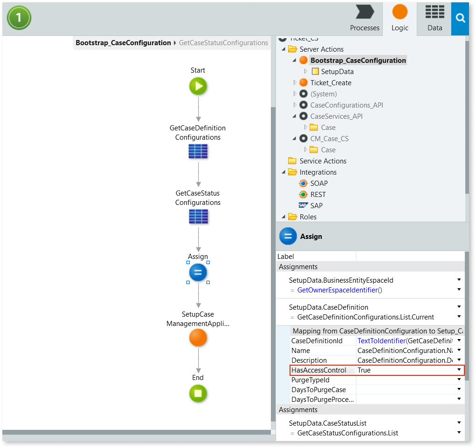This screenshot has height=448, width=476.
Task: Select the Assign node in the flow
Action: pyautogui.click(x=198, y=272)
